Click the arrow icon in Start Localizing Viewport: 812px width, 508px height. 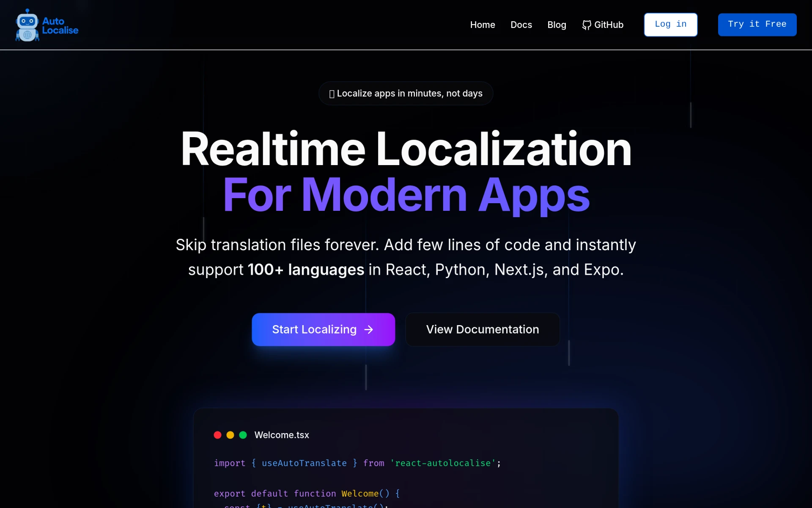[369, 329]
